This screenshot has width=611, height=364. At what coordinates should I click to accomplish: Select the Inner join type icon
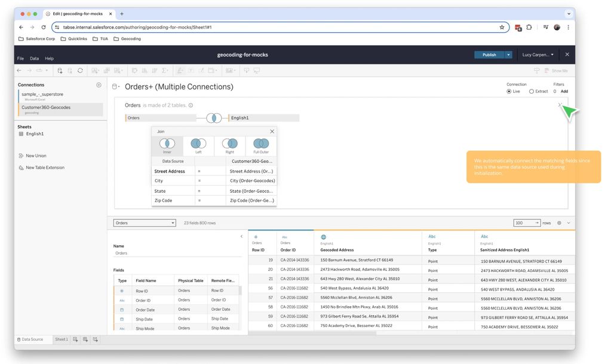pyautogui.click(x=167, y=144)
